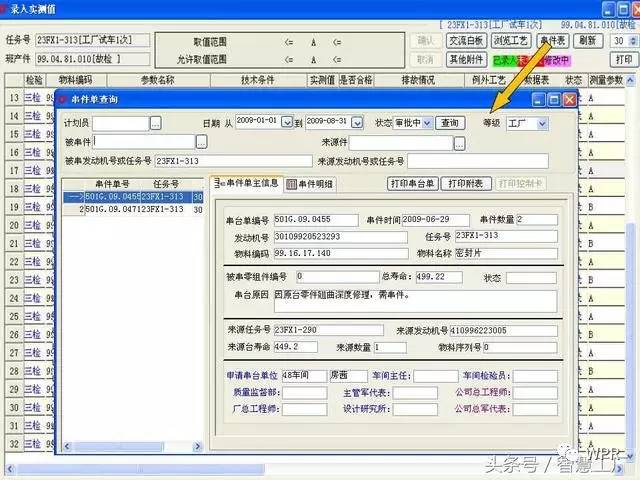Click the 打印串台单 button
640x480 pixels.
(x=411, y=184)
